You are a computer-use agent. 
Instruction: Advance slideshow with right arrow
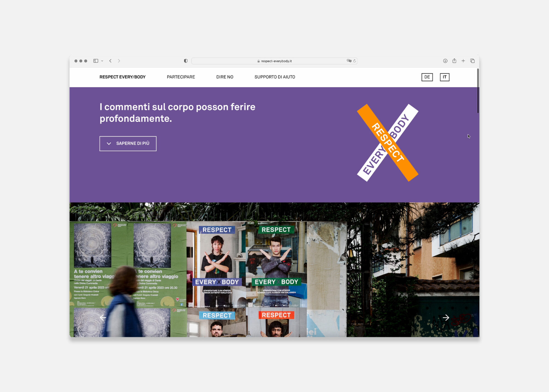pyautogui.click(x=446, y=318)
